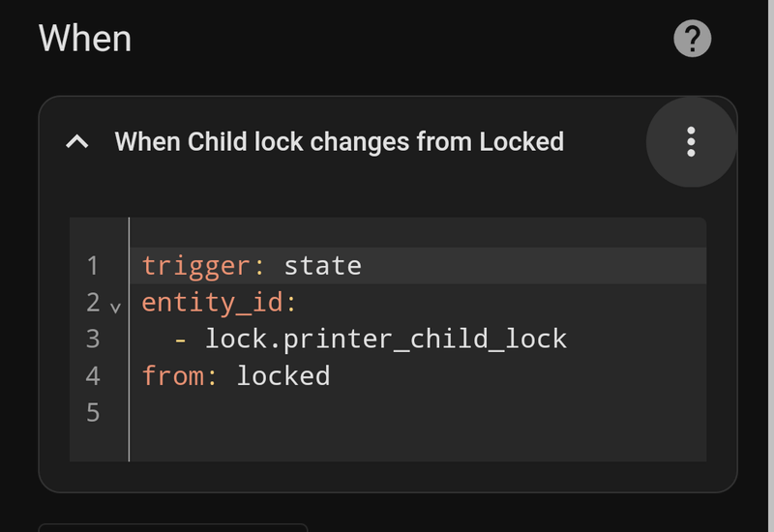Click line number 3 in the editor gutter
The width and height of the screenshot is (774, 532).
tap(93, 339)
